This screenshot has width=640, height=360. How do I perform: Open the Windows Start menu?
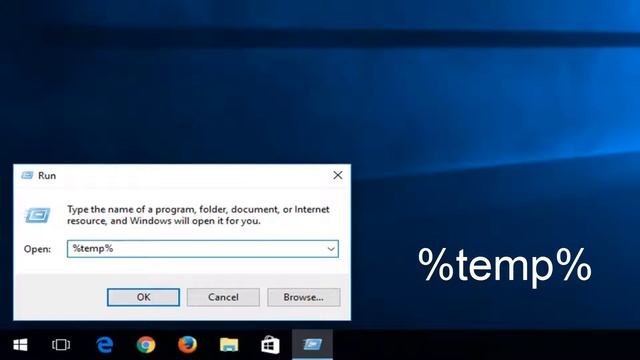click(20, 345)
